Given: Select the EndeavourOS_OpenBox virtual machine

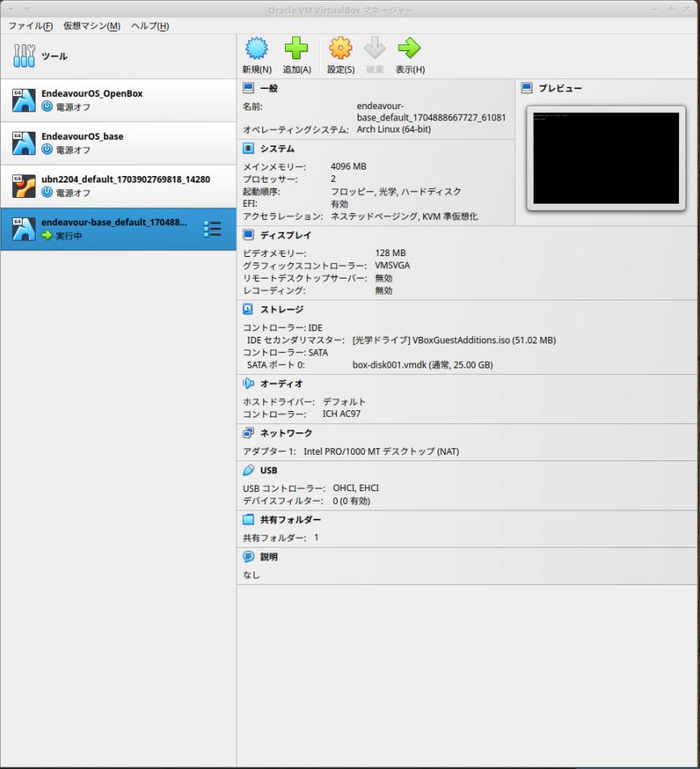Looking at the screenshot, I should click(118, 100).
